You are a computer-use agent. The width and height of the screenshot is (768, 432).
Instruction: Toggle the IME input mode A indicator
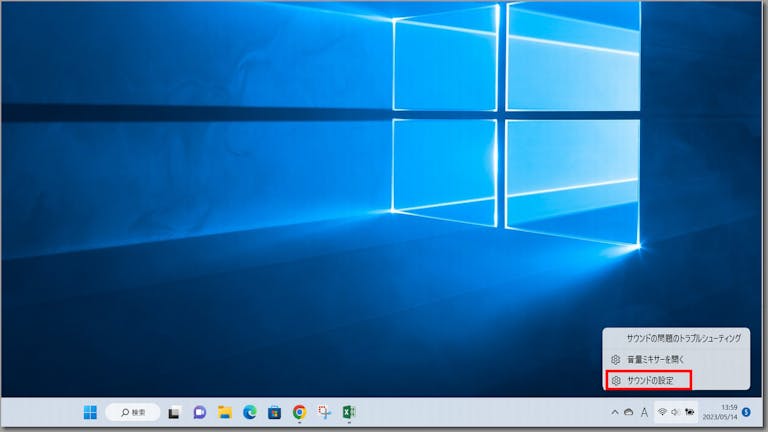pyautogui.click(x=644, y=413)
